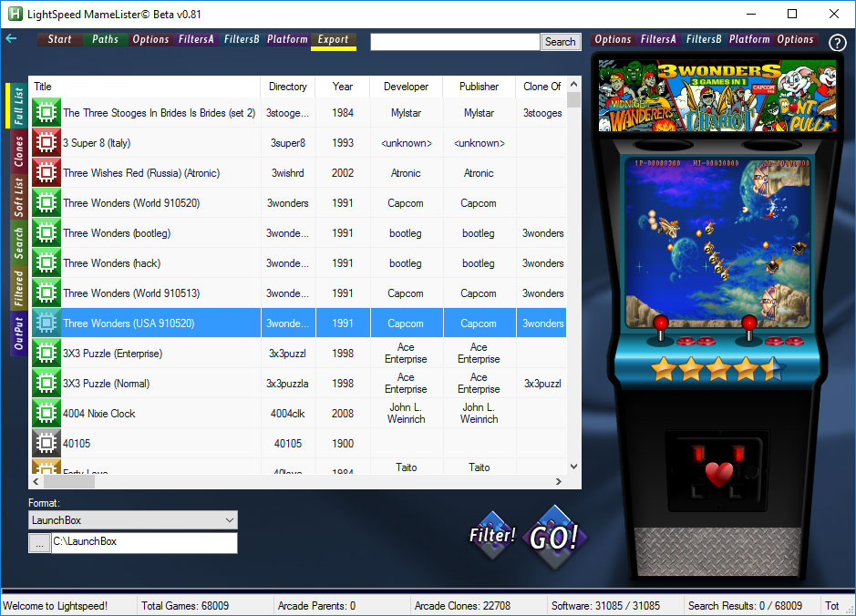Click the first star in the rating
The height and width of the screenshot is (616, 856).
664,369
